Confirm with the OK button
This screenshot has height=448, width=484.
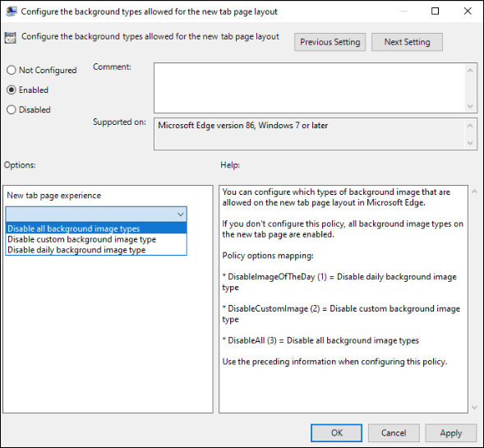tap(336, 433)
